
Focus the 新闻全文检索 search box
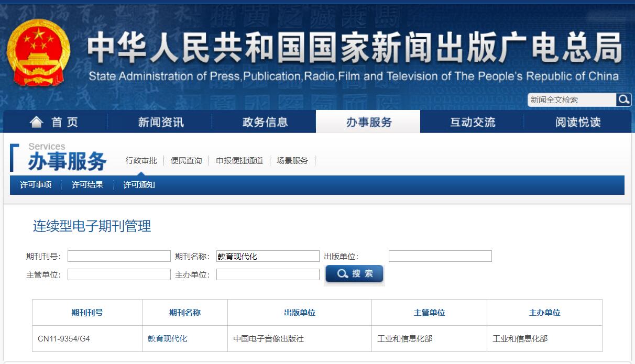click(572, 100)
